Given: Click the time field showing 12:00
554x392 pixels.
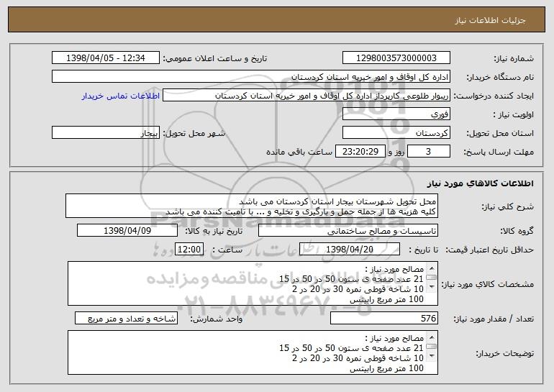Looking at the screenshot, I should 189,250.
